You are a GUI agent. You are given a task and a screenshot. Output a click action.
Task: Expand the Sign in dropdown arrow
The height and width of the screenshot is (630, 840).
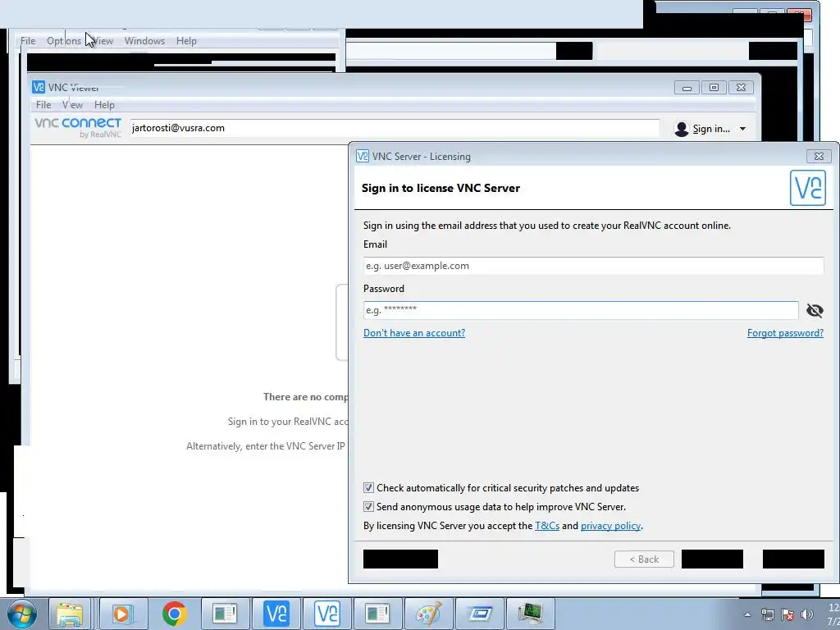point(742,129)
